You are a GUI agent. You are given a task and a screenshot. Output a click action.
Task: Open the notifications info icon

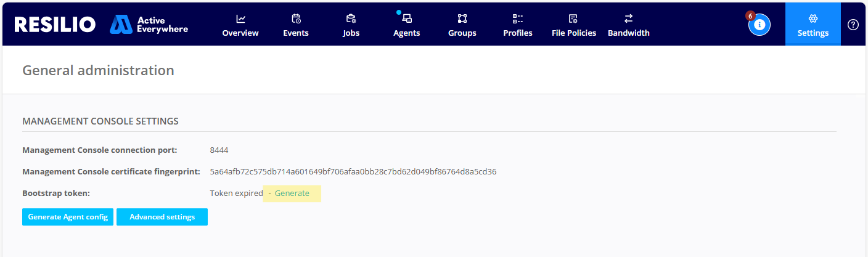point(759,25)
